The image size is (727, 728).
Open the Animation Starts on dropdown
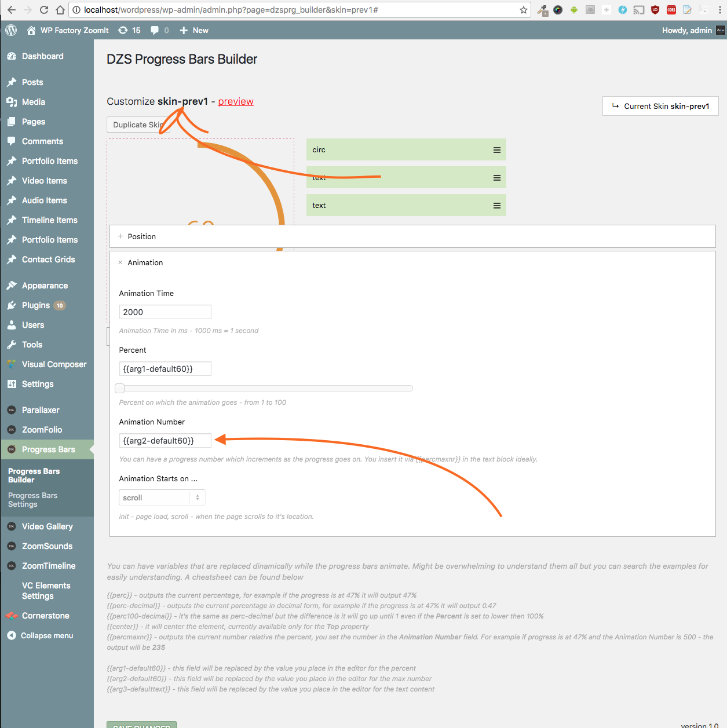[162, 497]
